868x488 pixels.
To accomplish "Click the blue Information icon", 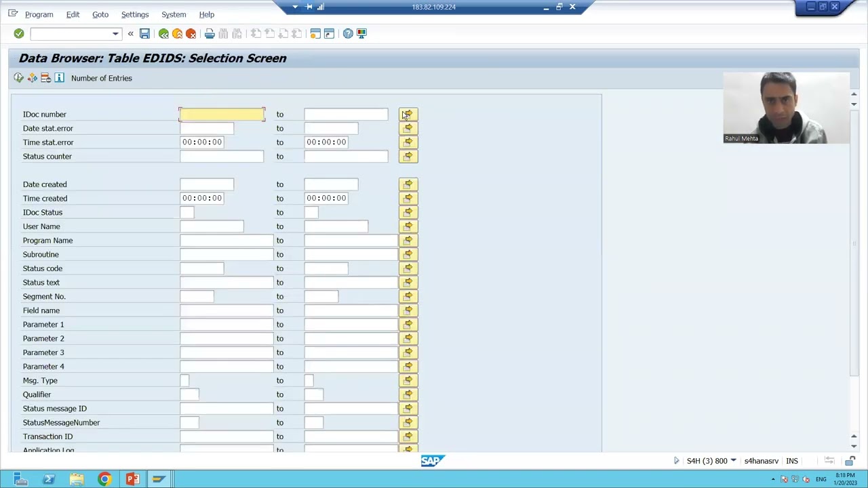I will [x=59, y=78].
